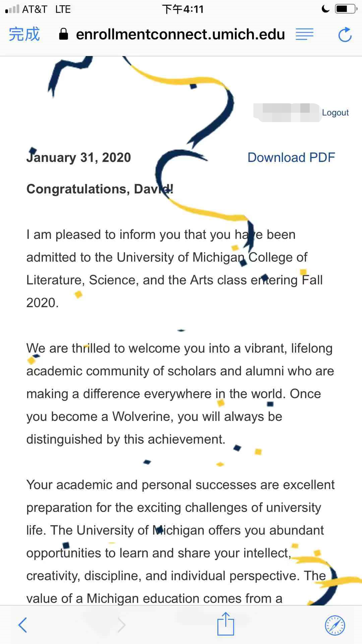Tap the blurred username next to Logout
The image size is (362, 644).
click(x=287, y=113)
